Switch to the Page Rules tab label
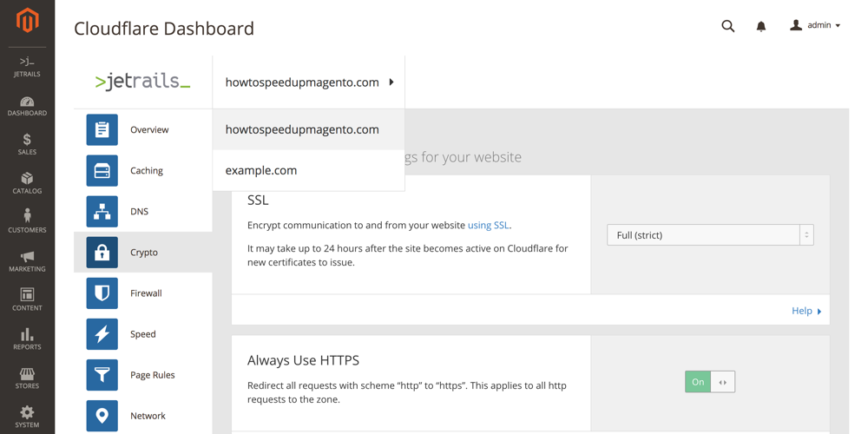 click(x=153, y=375)
